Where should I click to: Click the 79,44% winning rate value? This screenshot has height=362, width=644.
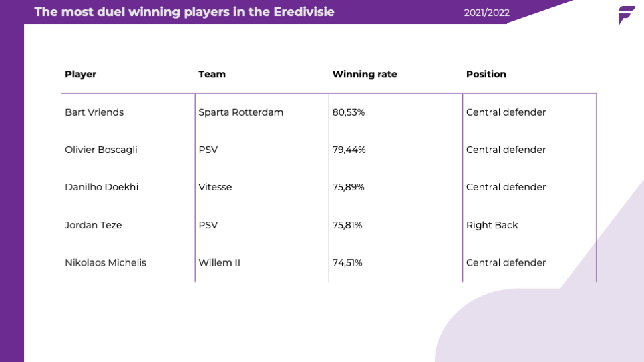pyautogui.click(x=349, y=150)
